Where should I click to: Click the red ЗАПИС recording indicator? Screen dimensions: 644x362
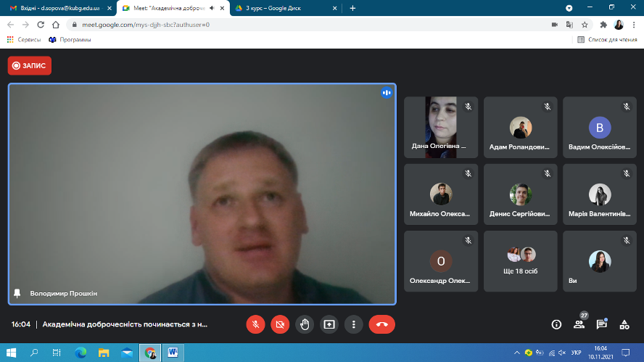30,66
